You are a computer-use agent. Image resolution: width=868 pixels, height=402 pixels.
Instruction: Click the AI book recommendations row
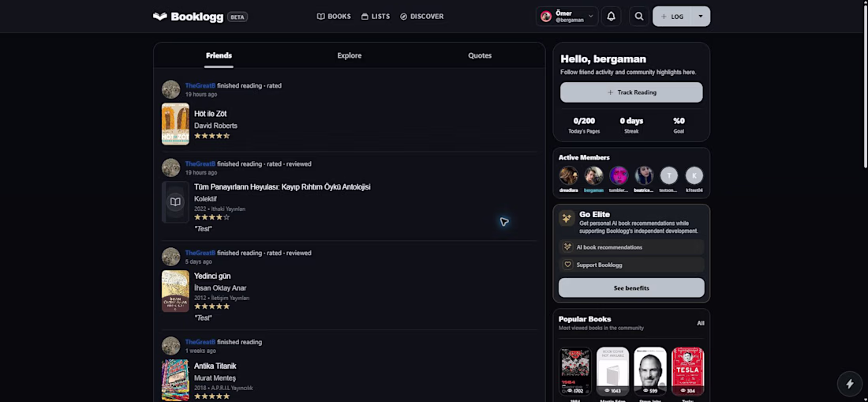(631, 247)
